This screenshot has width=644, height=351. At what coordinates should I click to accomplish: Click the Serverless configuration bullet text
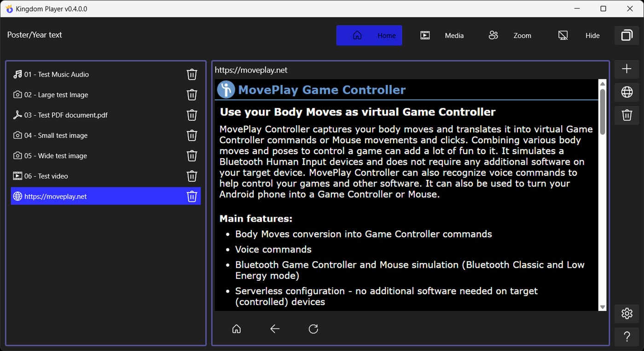coord(387,297)
